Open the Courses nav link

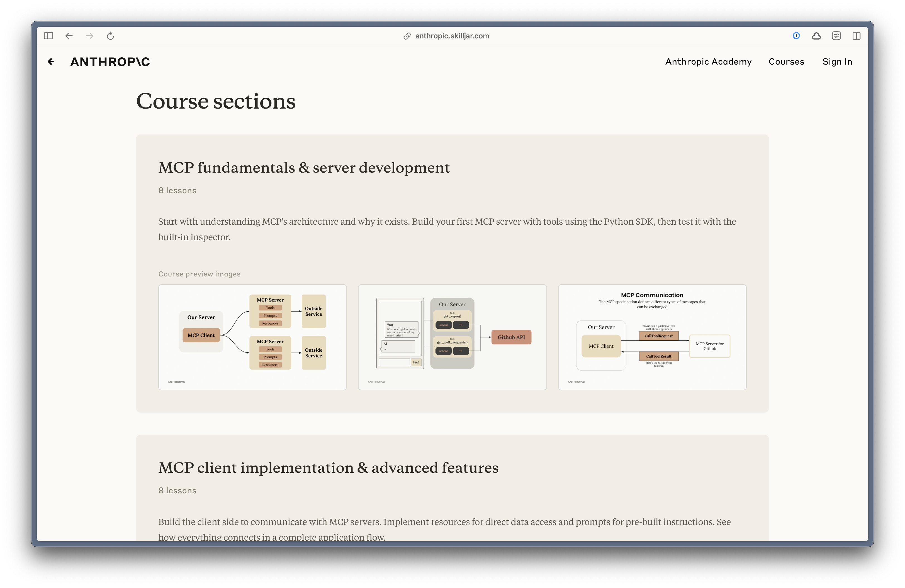click(x=786, y=62)
